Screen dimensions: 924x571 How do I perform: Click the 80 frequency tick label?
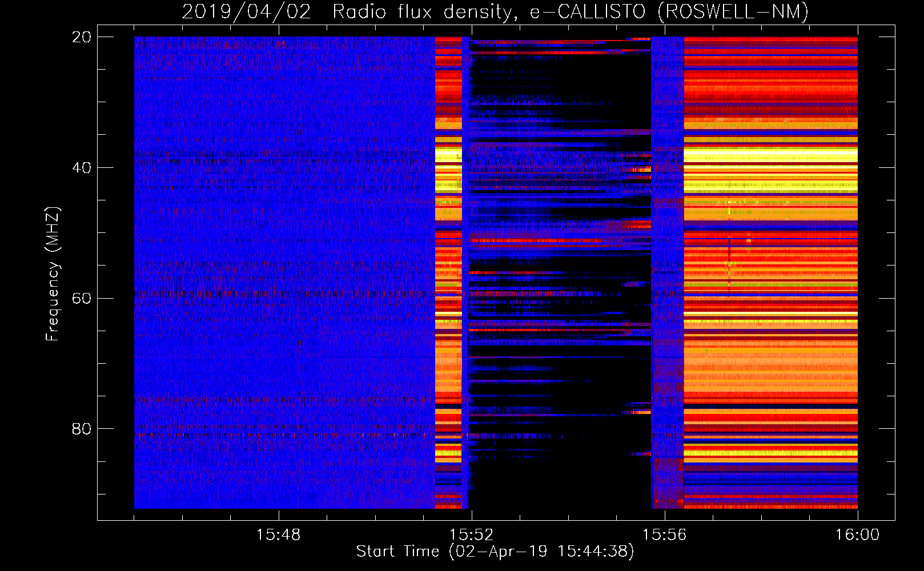[81, 429]
